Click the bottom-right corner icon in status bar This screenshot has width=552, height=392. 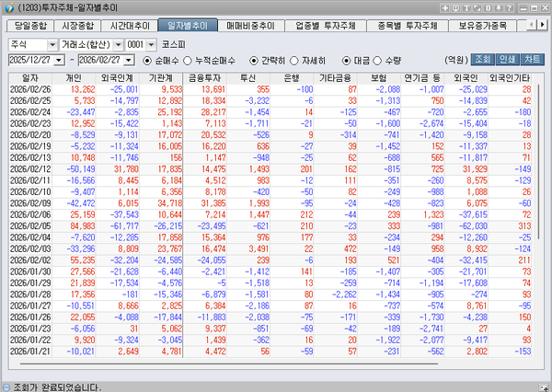544,387
